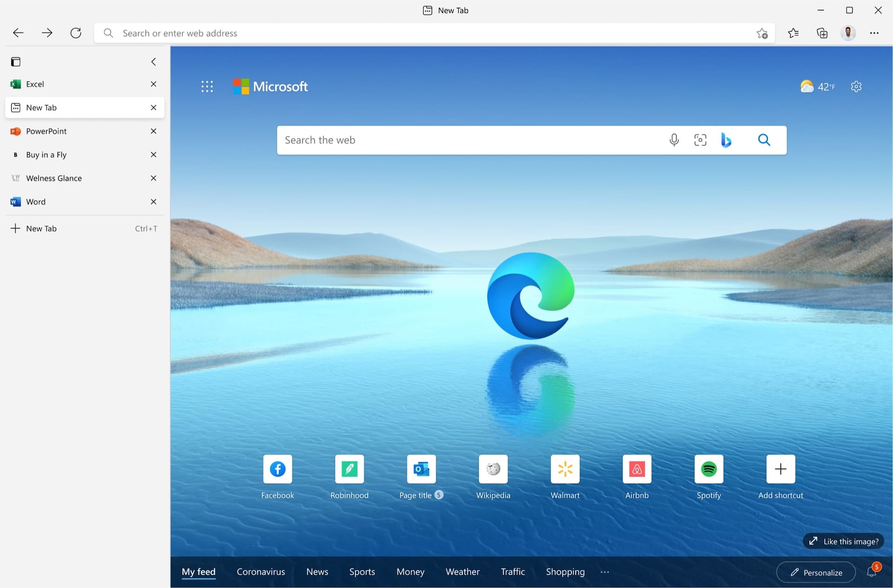Open the Favorites toolbar icon

tap(793, 33)
